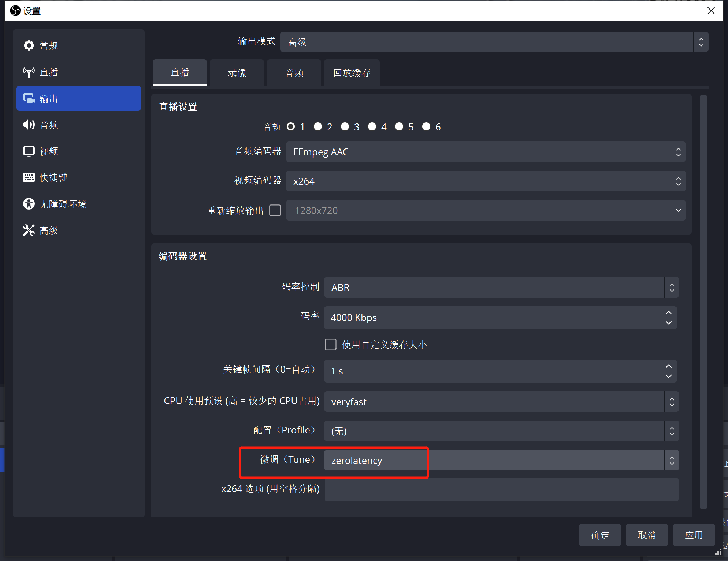This screenshot has width=728, height=561.
Task: Switch to the 回放缓存 tab
Action: 352,73
